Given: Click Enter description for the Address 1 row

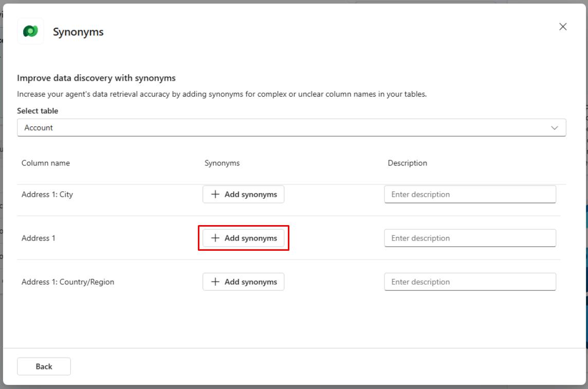Looking at the screenshot, I should 470,237.
